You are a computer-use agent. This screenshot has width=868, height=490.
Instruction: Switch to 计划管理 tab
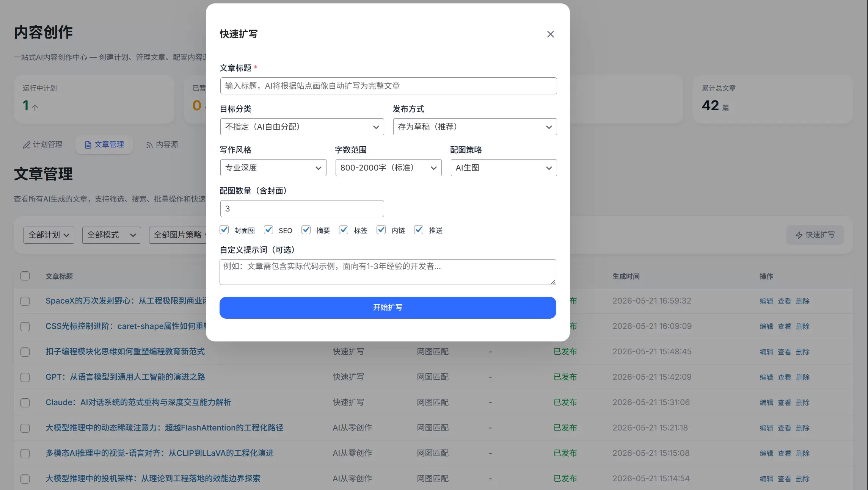43,145
